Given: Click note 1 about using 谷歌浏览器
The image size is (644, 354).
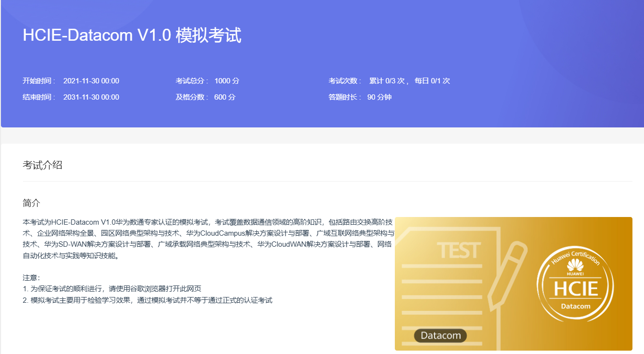Looking at the screenshot, I should [x=112, y=289].
